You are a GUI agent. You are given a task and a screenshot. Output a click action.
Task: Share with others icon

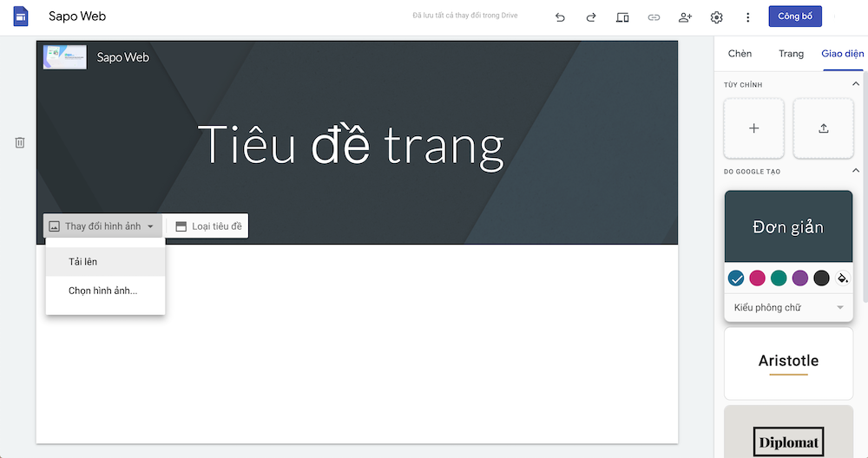[686, 17]
